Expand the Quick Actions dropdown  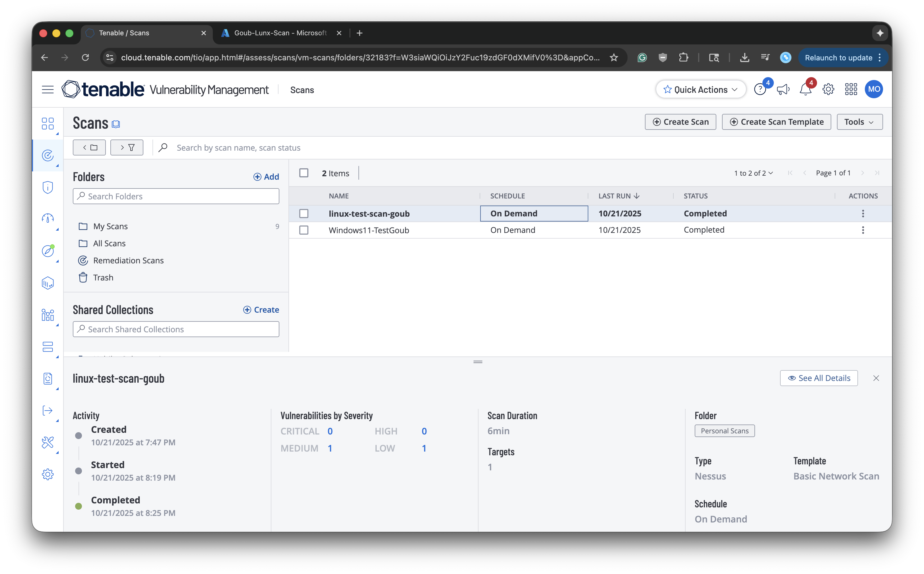tap(701, 90)
